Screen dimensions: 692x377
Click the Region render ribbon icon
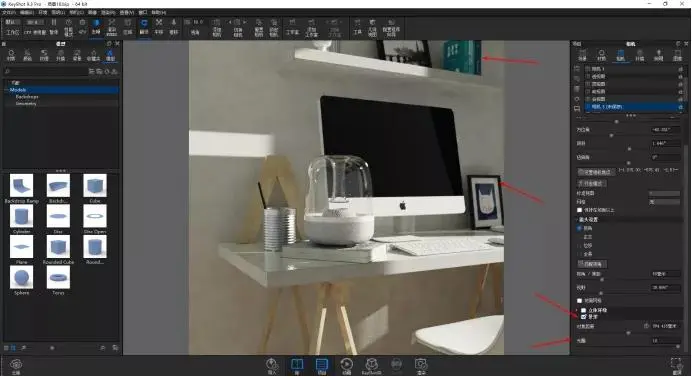pos(128,27)
